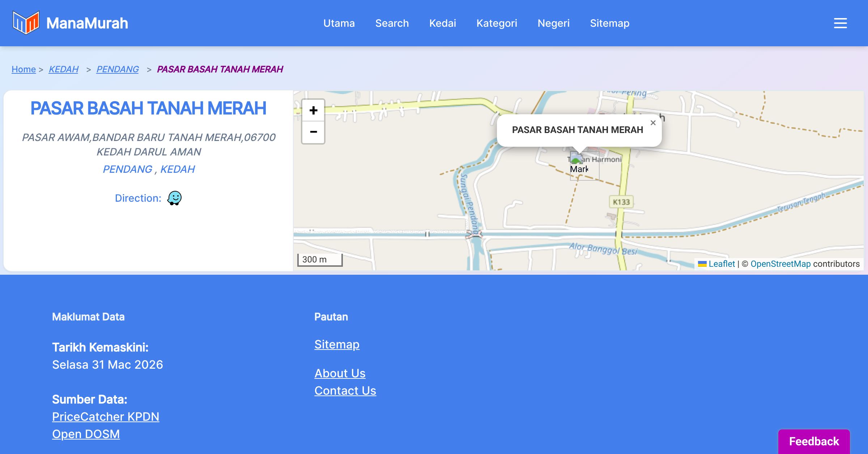
Task: Open the Kedai nav item
Action: tap(442, 23)
